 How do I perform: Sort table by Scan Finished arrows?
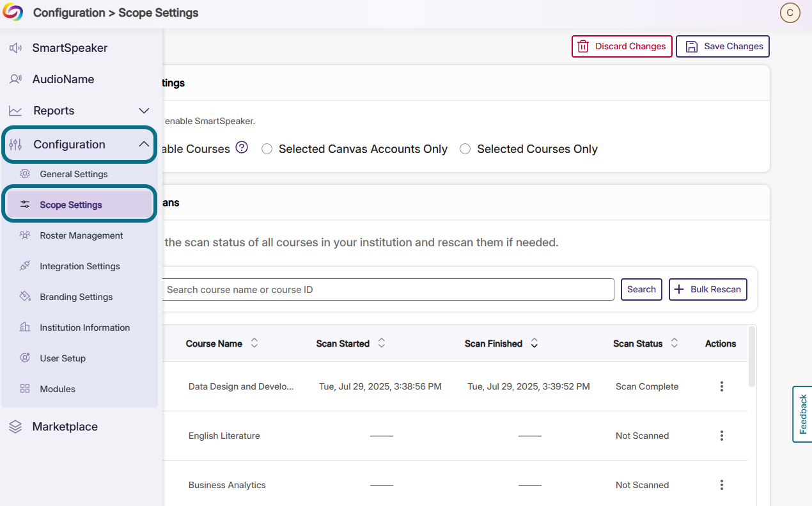(x=535, y=344)
